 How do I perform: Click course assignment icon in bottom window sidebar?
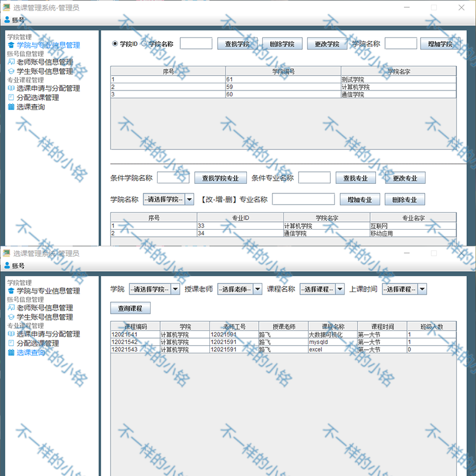point(11,343)
